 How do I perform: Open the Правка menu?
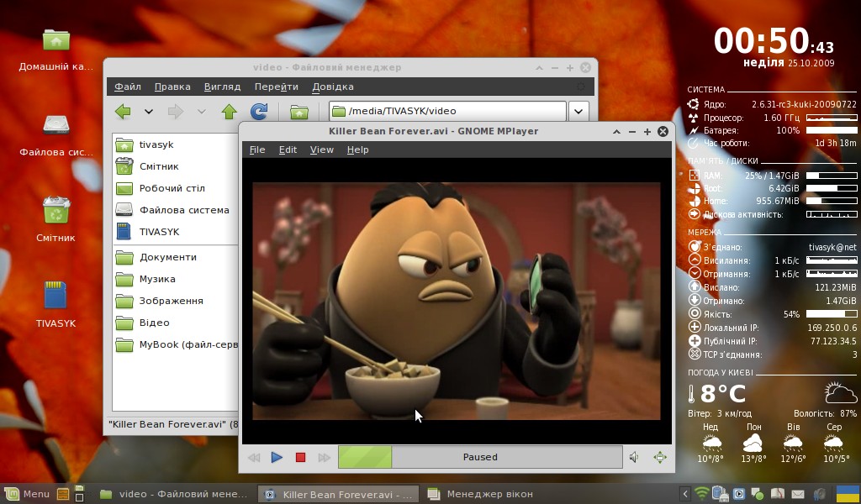[x=172, y=87]
